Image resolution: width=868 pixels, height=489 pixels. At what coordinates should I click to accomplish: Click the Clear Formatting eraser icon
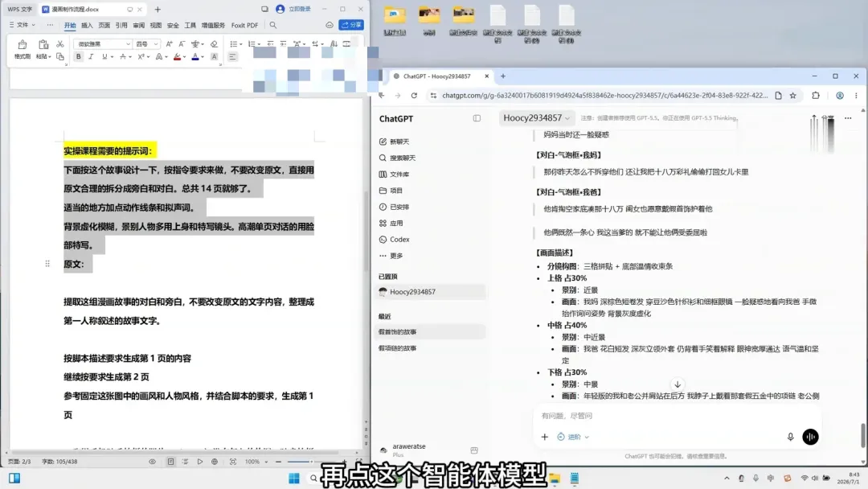click(215, 43)
